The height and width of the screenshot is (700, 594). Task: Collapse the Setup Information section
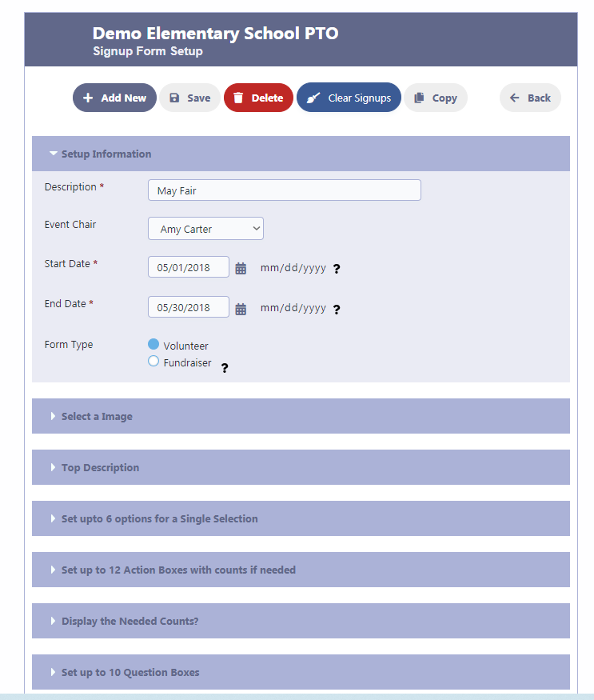(301, 154)
